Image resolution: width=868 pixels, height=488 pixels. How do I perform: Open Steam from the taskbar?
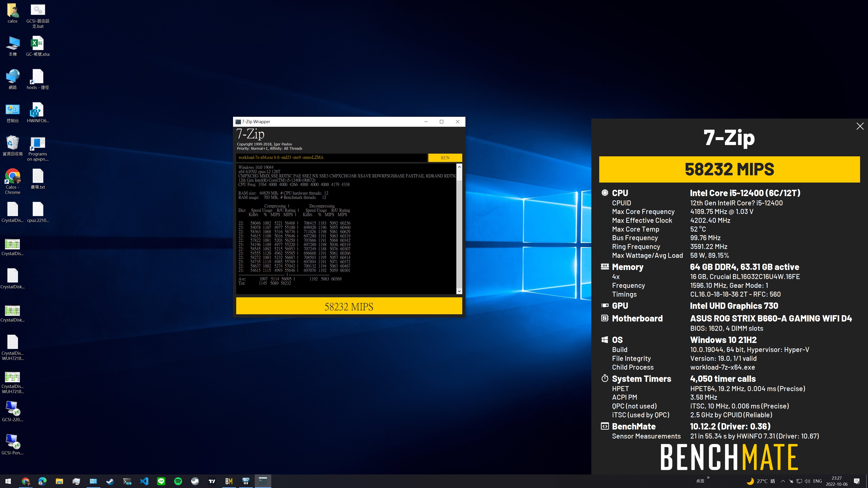(110, 481)
